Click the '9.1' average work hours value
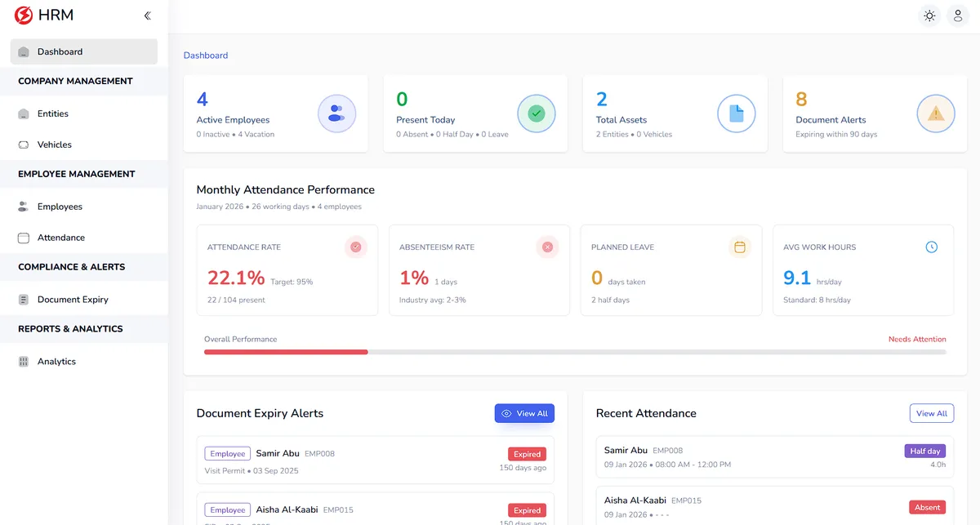 click(797, 278)
